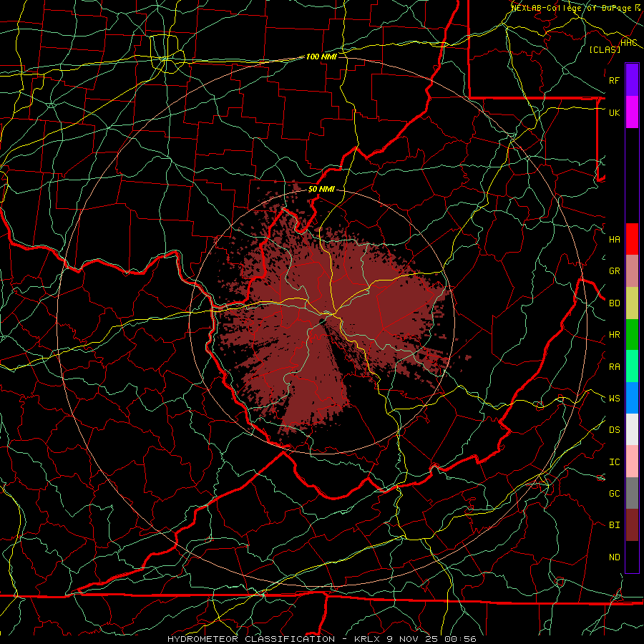Click the UK magenta legend color swatch

click(x=632, y=112)
